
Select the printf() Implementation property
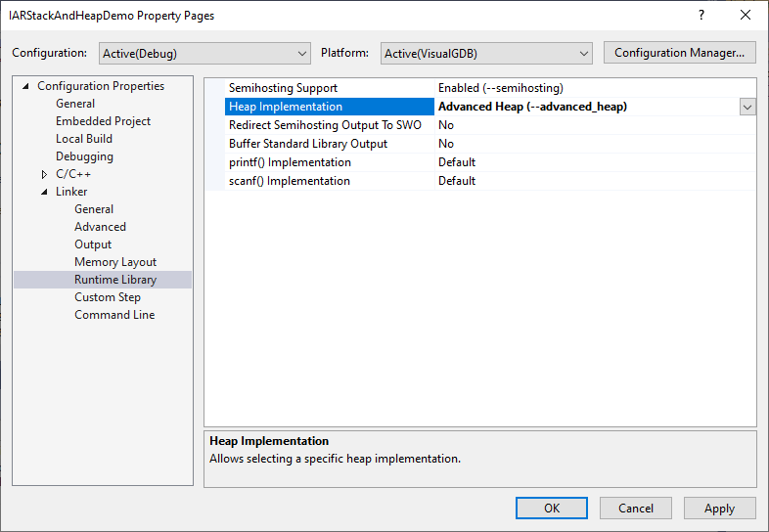(290, 162)
